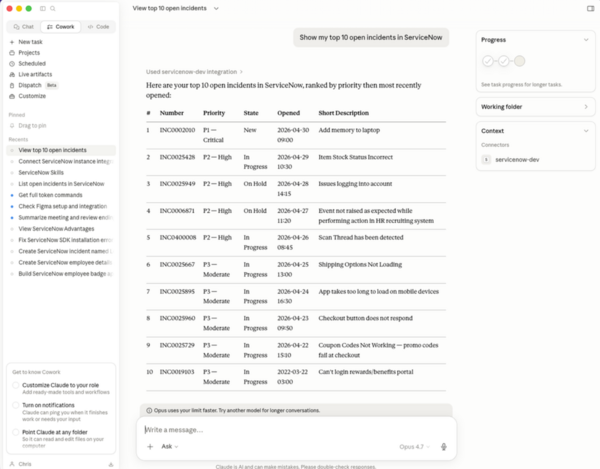Open Build ServiceNow employee badge task
600x469 pixels.
coord(61,274)
